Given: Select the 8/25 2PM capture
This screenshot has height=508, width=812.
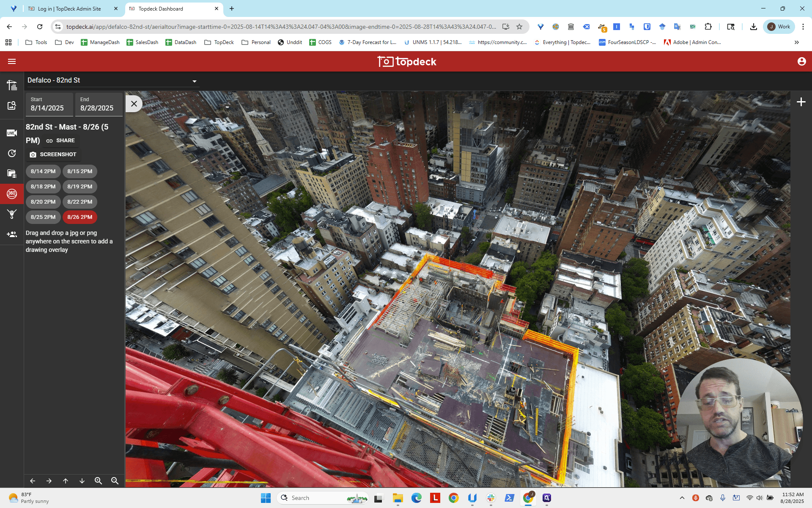Looking at the screenshot, I should [43, 217].
